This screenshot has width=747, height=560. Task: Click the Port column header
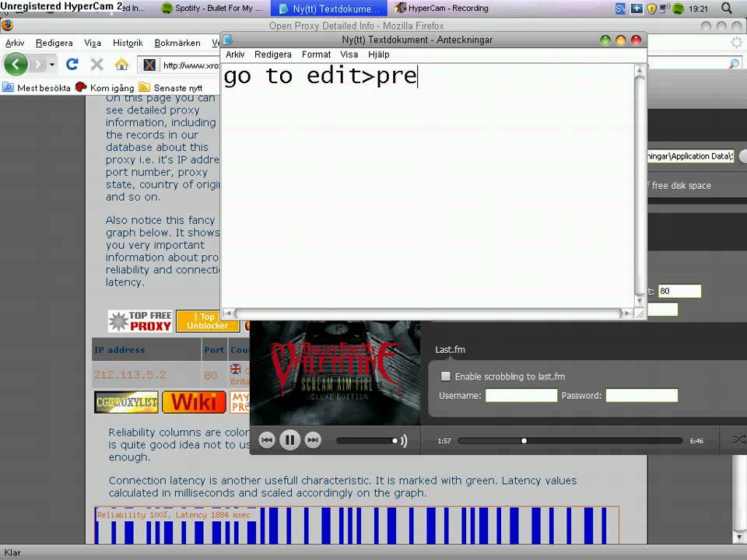(214, 350)
